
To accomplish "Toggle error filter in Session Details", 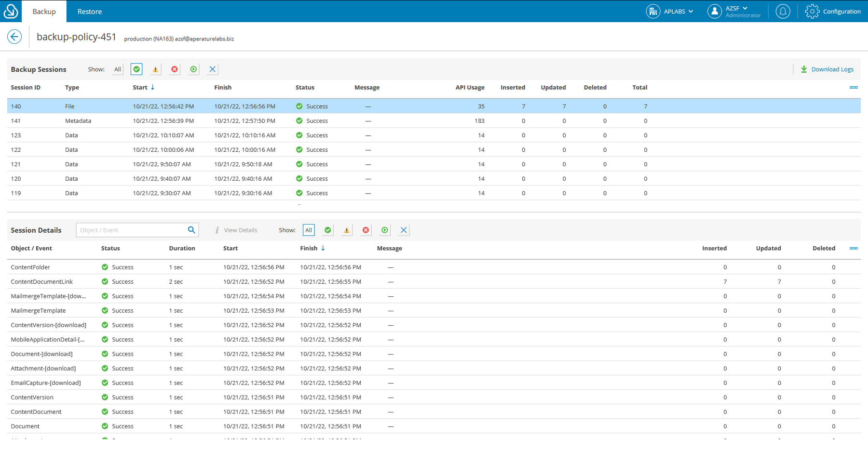I will click(x=366, y=230).
